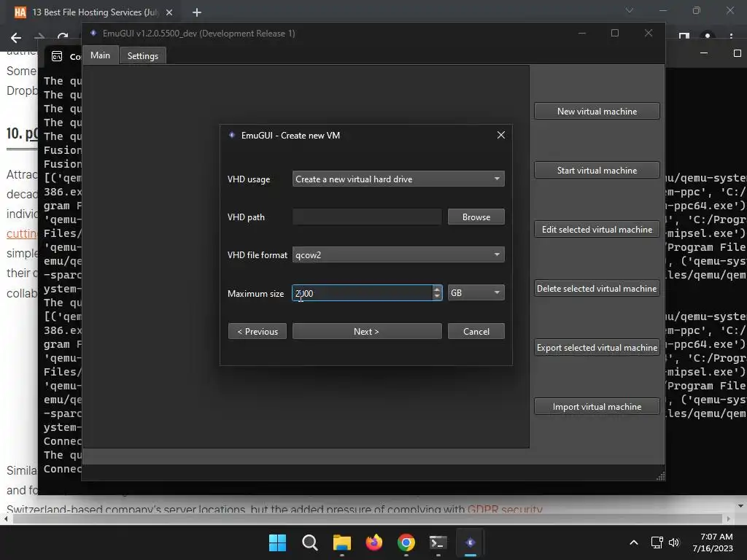Open the Terminal from the taskbar

(438, 542)
